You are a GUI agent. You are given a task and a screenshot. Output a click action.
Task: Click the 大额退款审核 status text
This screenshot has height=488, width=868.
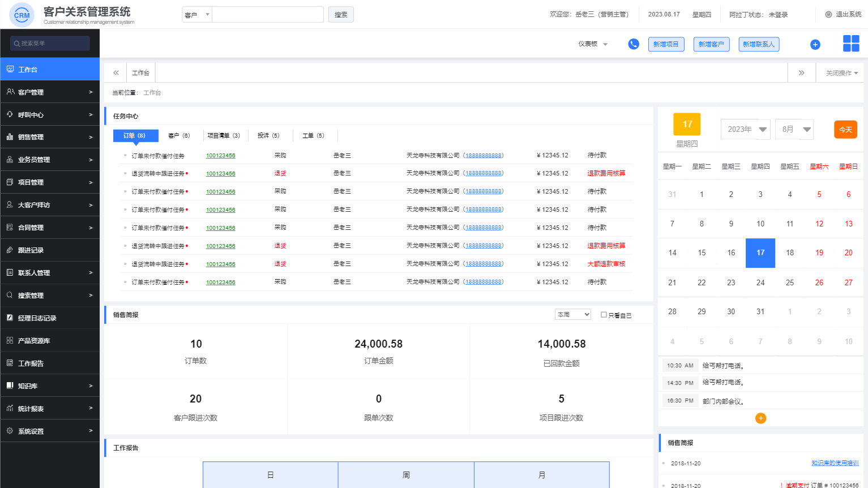(606, 264)
